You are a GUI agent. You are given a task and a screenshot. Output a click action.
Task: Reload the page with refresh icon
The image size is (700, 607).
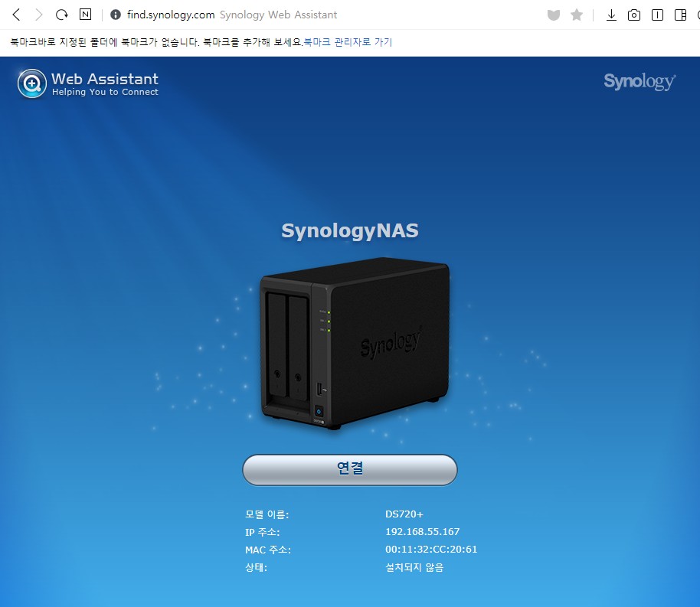tap(61, 15)
